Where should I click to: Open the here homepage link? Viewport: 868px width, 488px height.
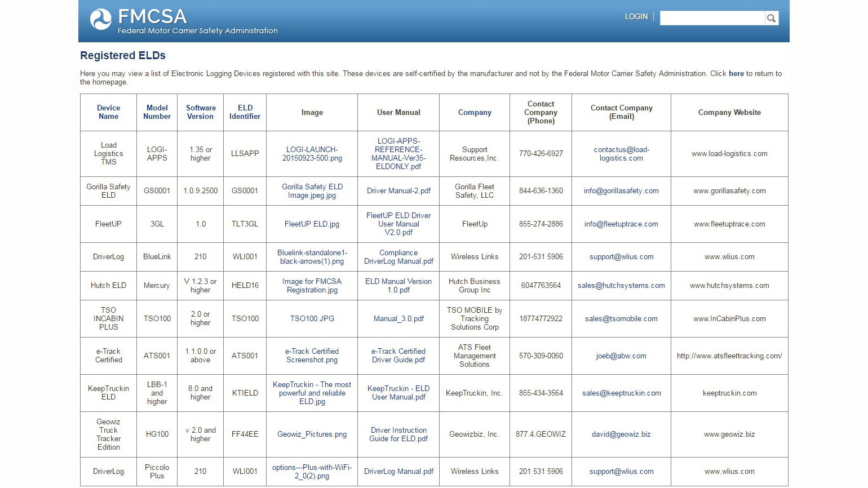(736, 73)
